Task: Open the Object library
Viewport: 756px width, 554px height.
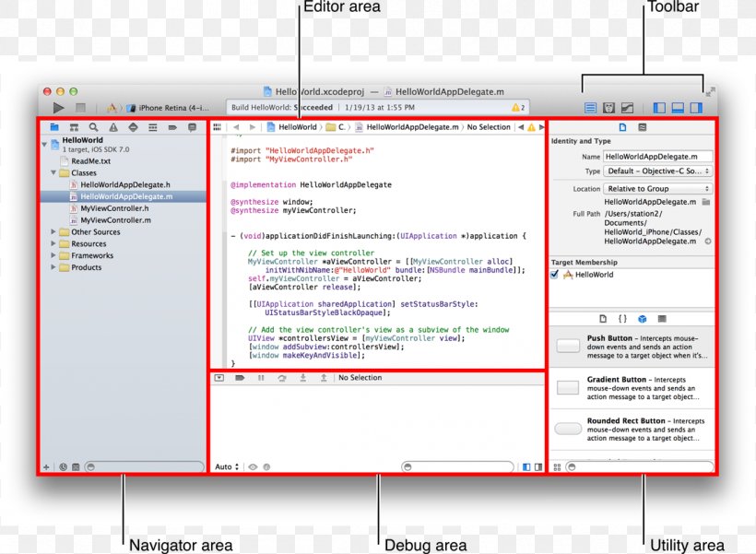Action: (643, 318)
